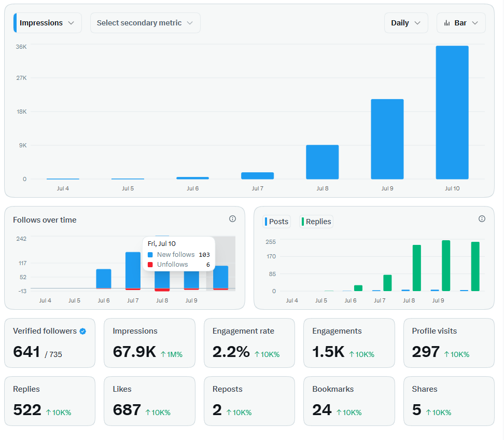The height and width of the screenshot is (440, 504).
Task: Click the Jul 7 green replies bar
Action: (x=387, y=283)
